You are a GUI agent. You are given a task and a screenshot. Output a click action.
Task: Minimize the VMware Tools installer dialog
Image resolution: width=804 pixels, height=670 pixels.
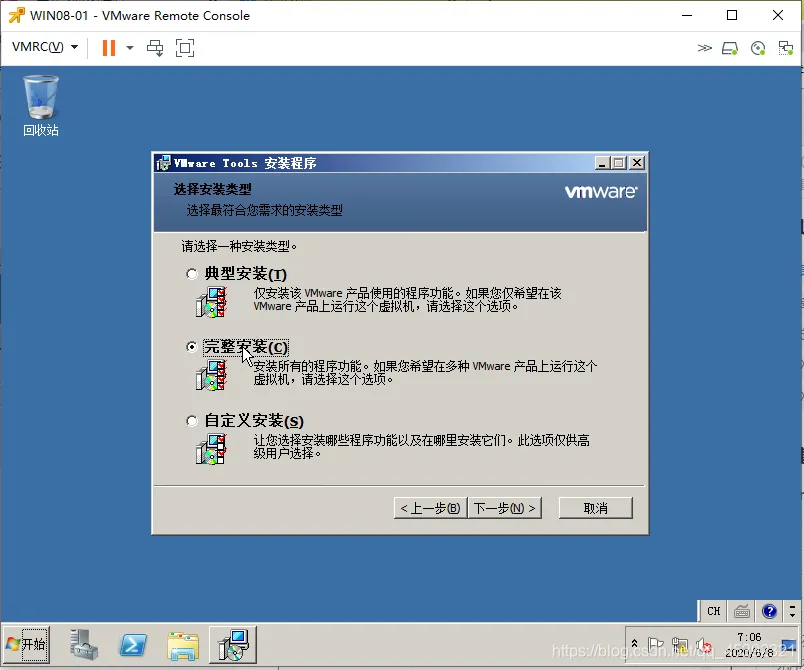point(602,163)
